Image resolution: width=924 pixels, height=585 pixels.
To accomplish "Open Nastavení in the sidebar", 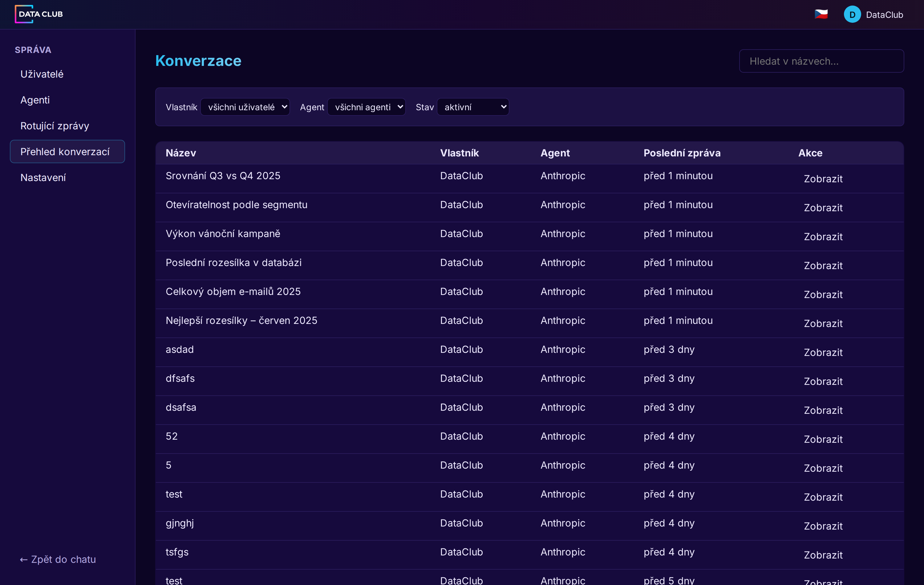I will click(67, 178).
